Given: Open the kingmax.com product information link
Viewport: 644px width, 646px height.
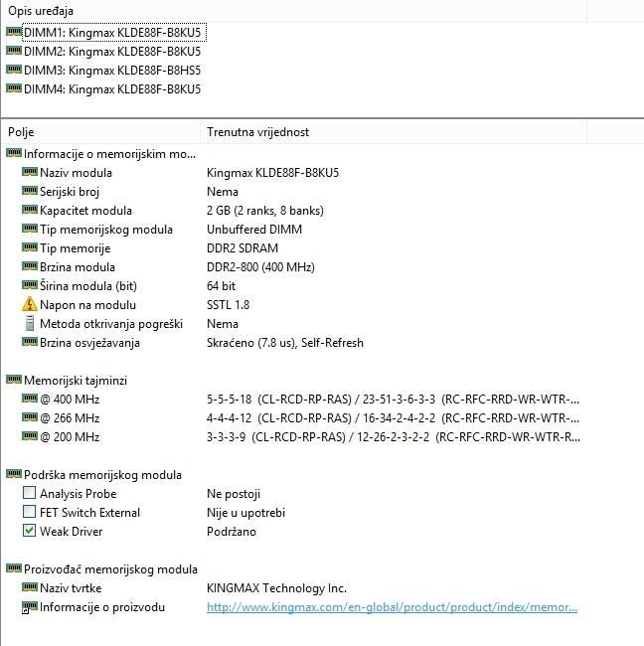Looking at the screenshot, I should (x=392, y=607).
